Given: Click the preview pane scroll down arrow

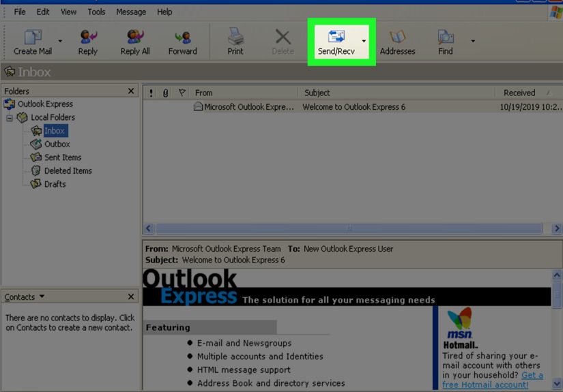Looking at the screenshot, I should click(557, 384).
